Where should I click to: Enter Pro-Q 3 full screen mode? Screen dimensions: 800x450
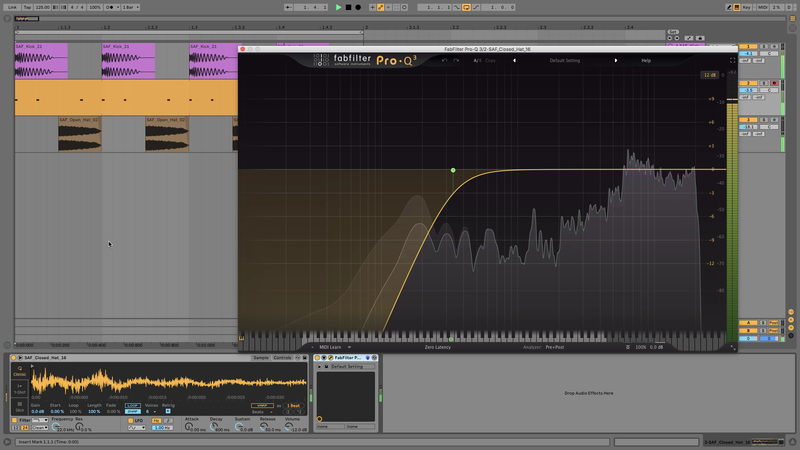pyautogui.click(x=733, y=60)
